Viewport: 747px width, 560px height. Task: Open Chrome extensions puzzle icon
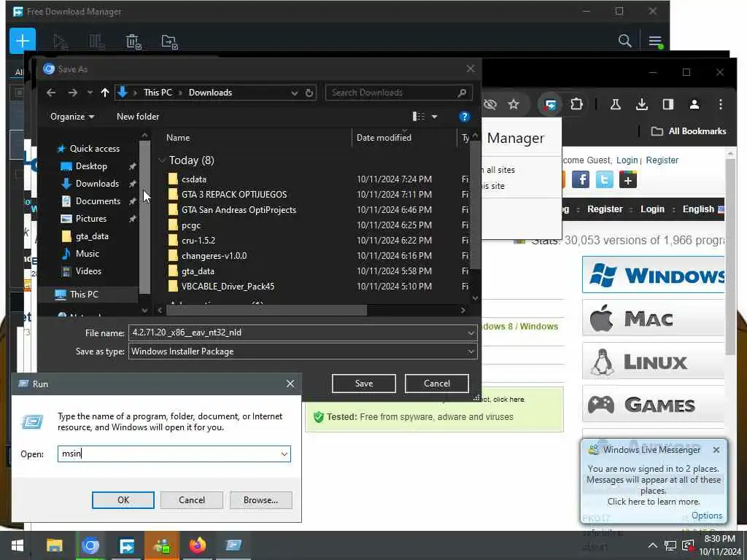(x=576, y=104)
